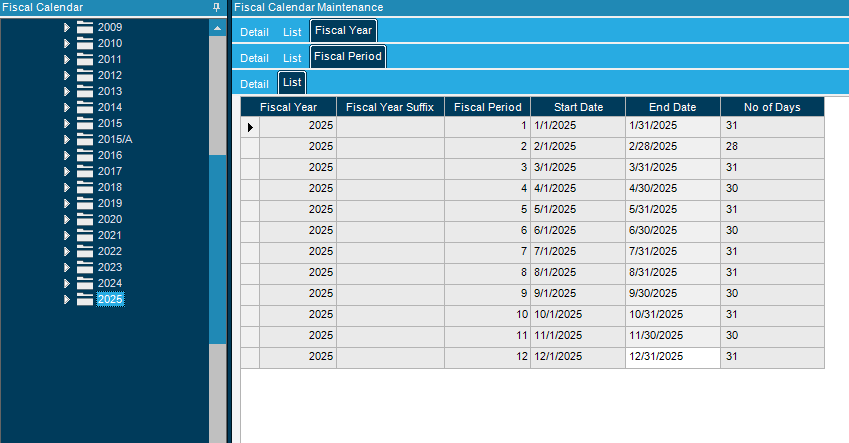The width and height of the screenshot is (849, 443).
Task: Switch to List tab in the Fiscal Period row
Action: 292,58
